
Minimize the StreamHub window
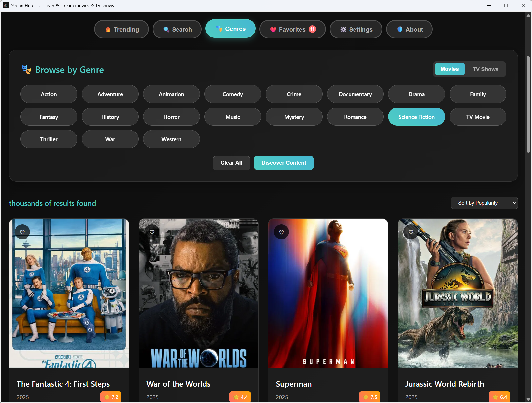(x=489, y=5)
